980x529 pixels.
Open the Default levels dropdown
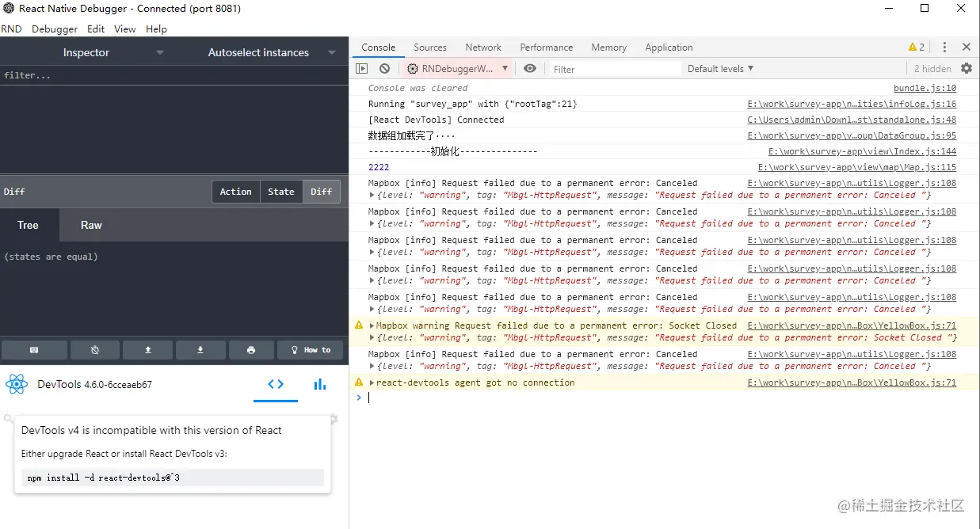pyautogui.click(x=720, y=69)
